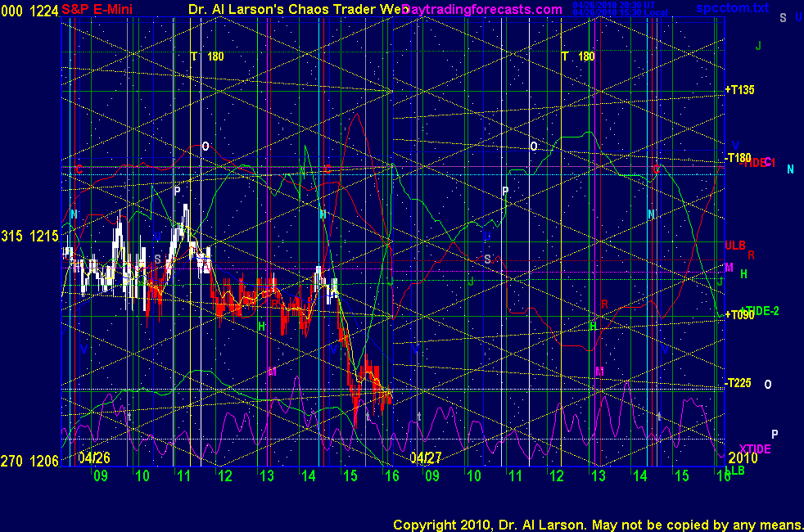This screenshot has height=532, width=804.
Task: Click the copyright notice text
Action: [598, 525]
